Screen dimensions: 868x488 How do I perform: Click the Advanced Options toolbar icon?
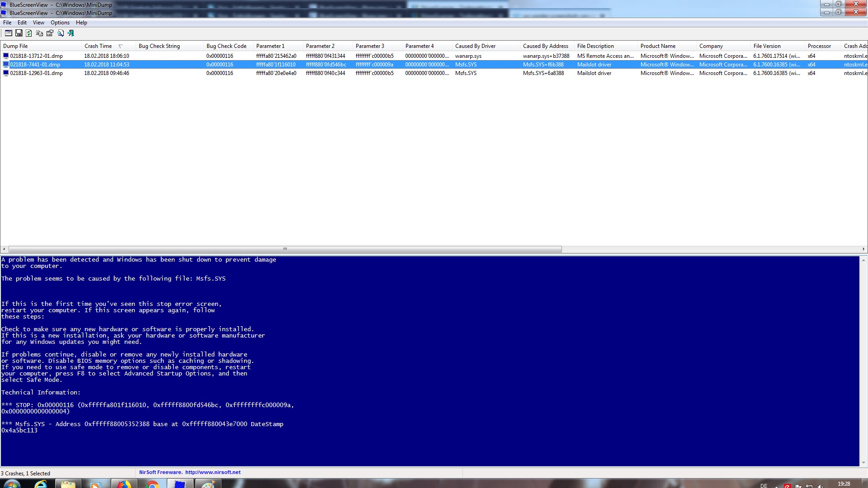8,33
